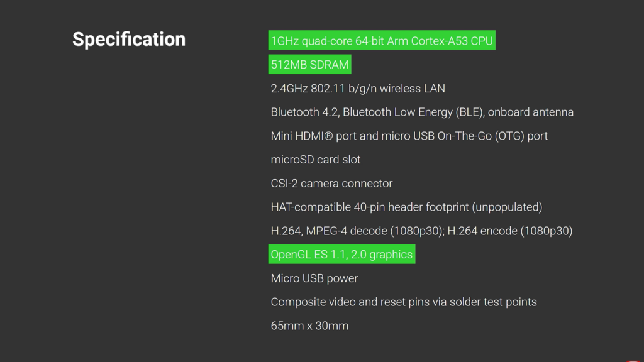
Task: Click the 2.4GHz 802.11 wireless LAN line
Action: pos(358,89)
